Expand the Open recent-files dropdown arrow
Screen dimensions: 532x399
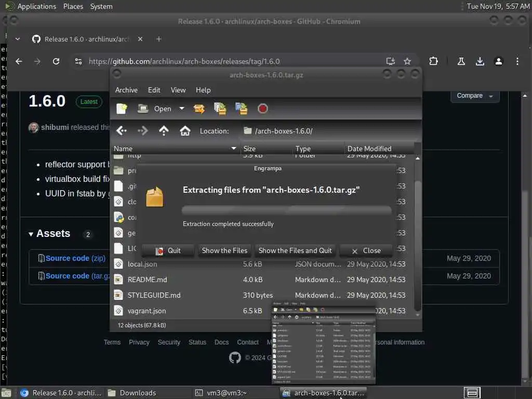pos(182,109)
